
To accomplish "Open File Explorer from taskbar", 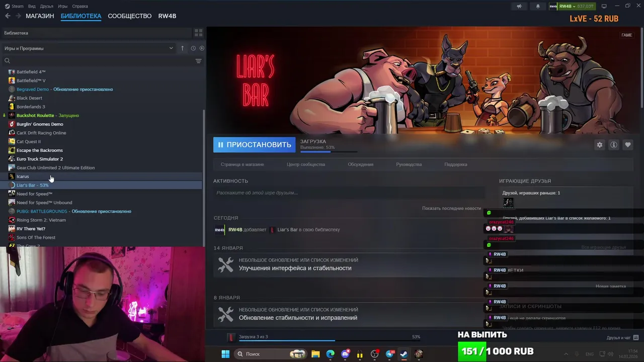I will 315,354.
